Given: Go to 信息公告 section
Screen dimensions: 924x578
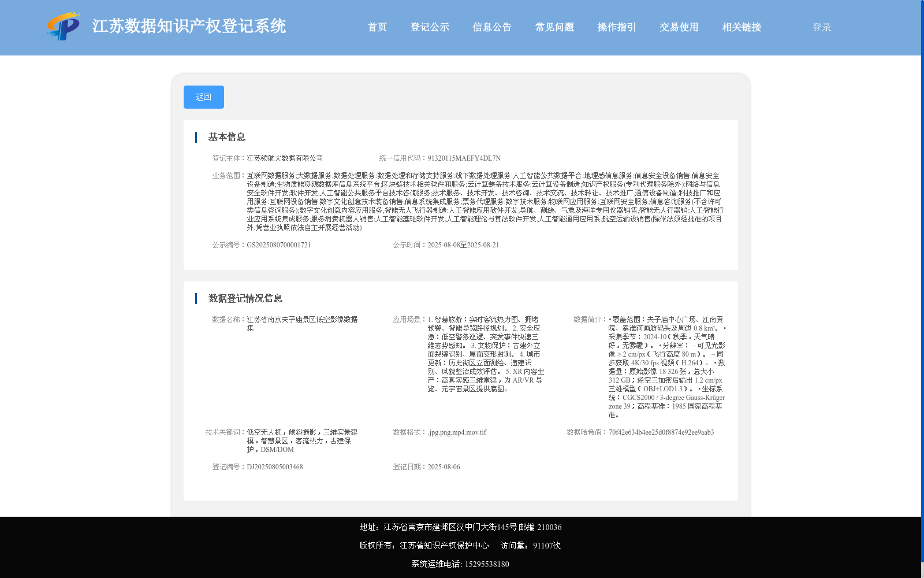Looking at the screenshot, I should (x=492, y=27).
